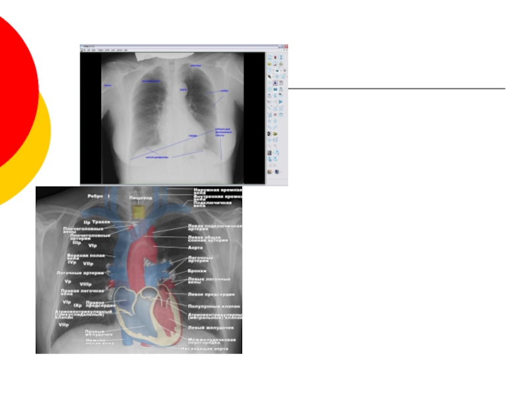Select the half-black circle contrast tool icon
Image resolution: width=532 pixels, height=399 pixels.
(x=277, y=70)
